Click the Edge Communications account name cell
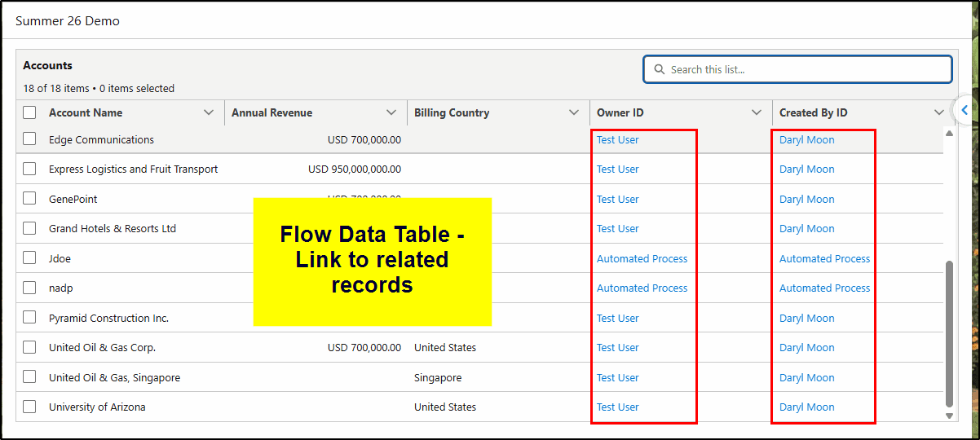 (101, 139)
